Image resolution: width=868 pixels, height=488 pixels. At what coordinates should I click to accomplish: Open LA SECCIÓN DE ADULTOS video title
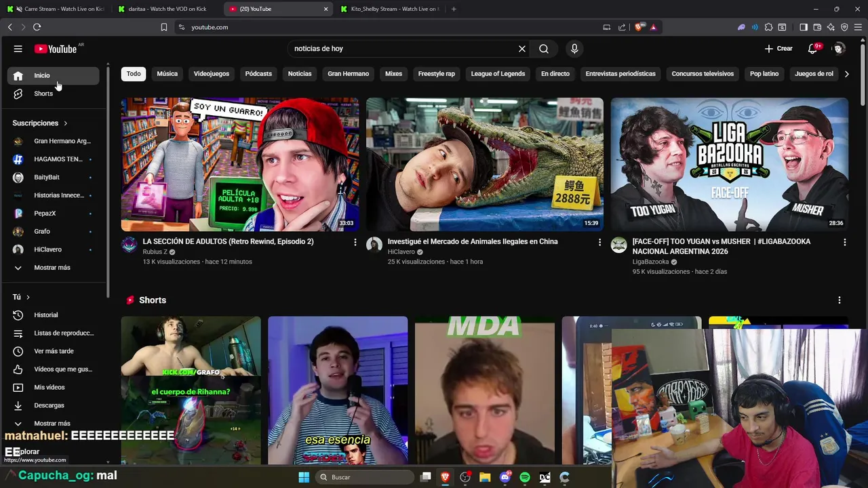(228, 242)
